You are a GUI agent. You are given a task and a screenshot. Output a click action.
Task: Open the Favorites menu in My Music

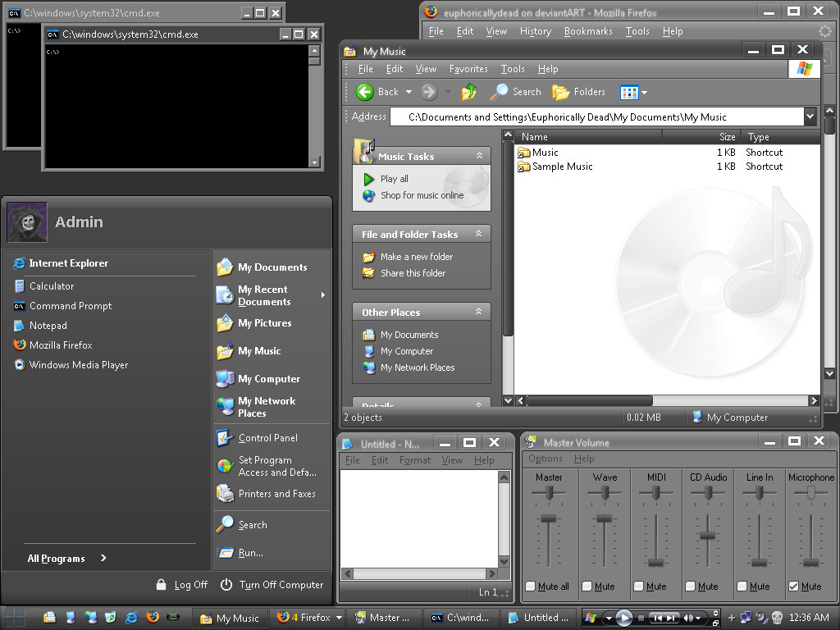click(x=468, y=69)
